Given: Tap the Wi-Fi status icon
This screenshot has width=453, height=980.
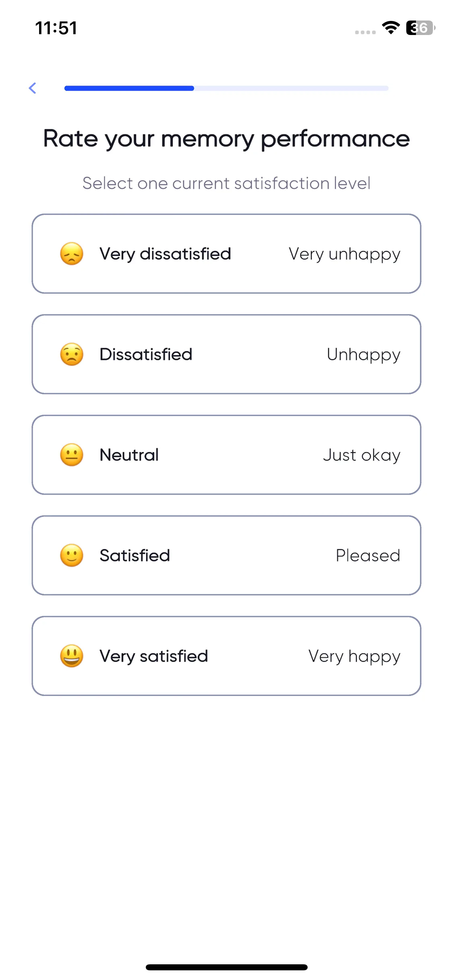Looking at the screenshot, I should [391, 28].
